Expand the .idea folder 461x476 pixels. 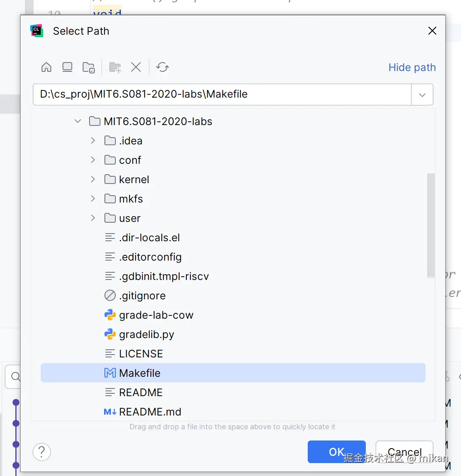[x=93, y=140]
